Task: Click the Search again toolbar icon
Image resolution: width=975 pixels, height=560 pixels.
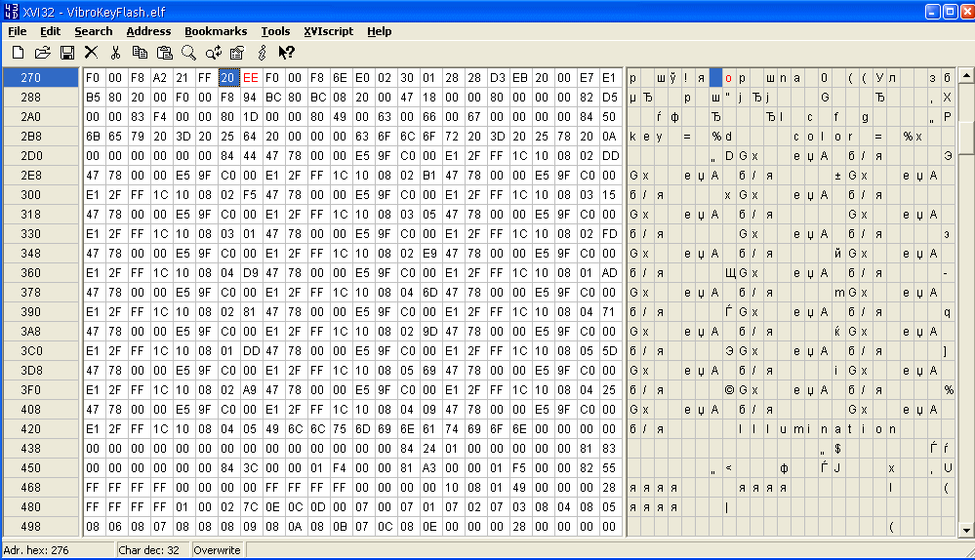Action: click(x=214, y=53)
